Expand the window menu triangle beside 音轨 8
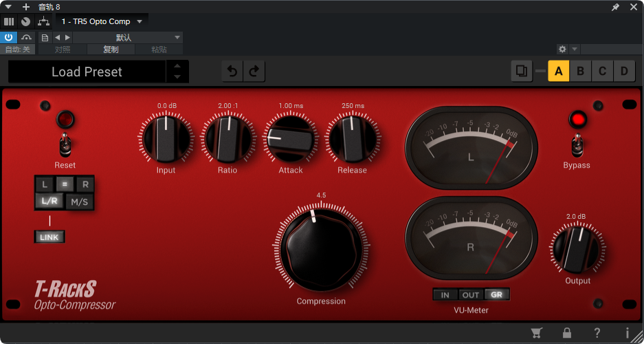 (8, 7)
